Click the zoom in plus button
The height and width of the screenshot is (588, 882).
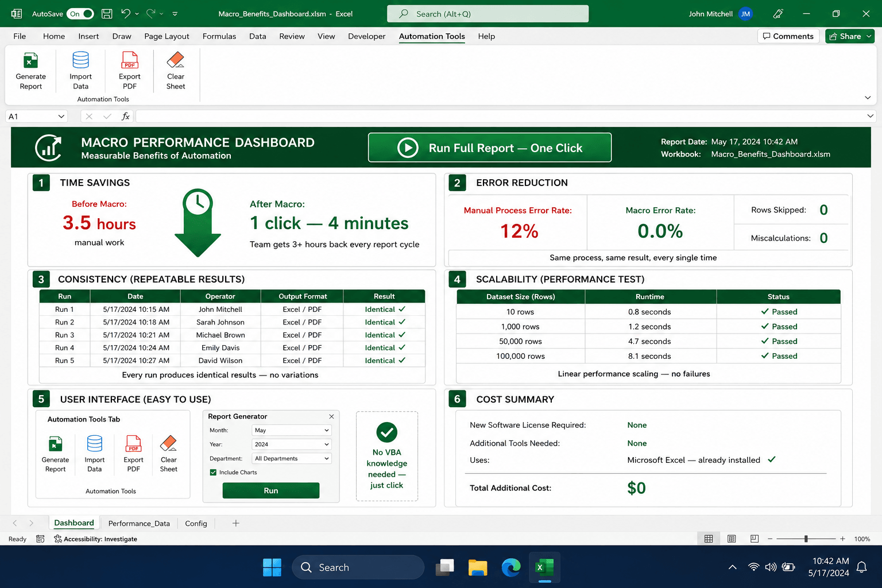(842, 539)
